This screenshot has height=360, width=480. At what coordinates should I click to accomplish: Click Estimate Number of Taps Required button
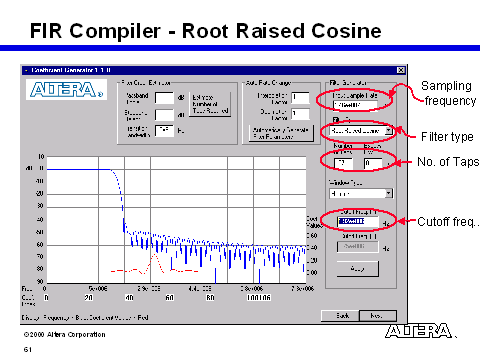coord(210,104)
